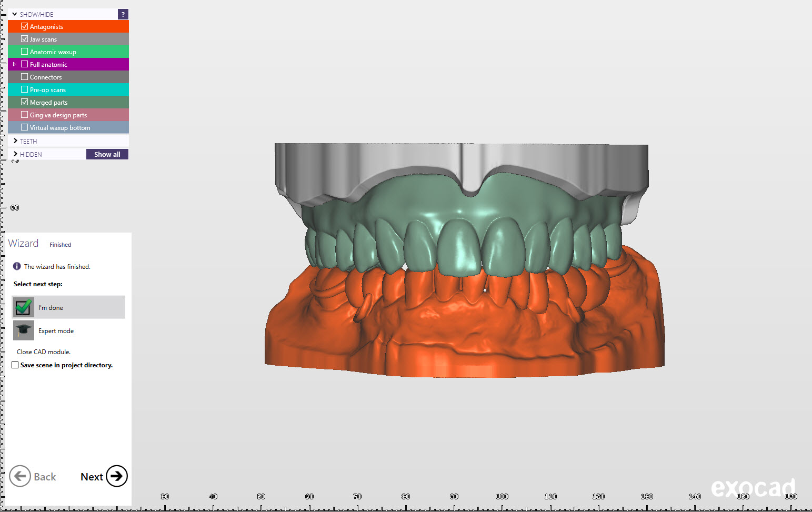Click the SHOW/HIDE header text

pos(36,15)
